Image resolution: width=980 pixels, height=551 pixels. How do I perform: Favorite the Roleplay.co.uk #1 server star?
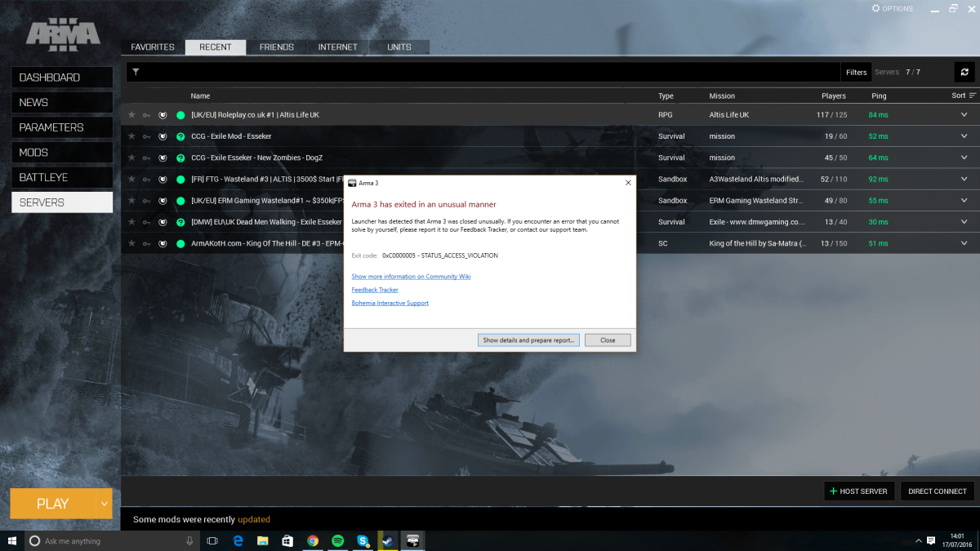131,115
